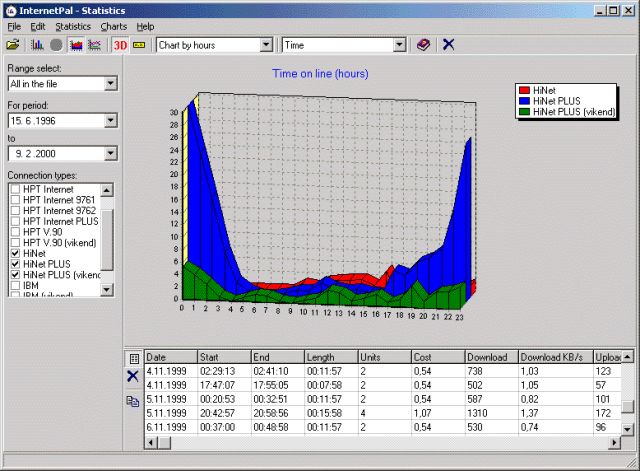Image resolution: width=640 pixels, height=471 pixels.
Task: Open the Range select dropdown
Action: click(111, 84)
